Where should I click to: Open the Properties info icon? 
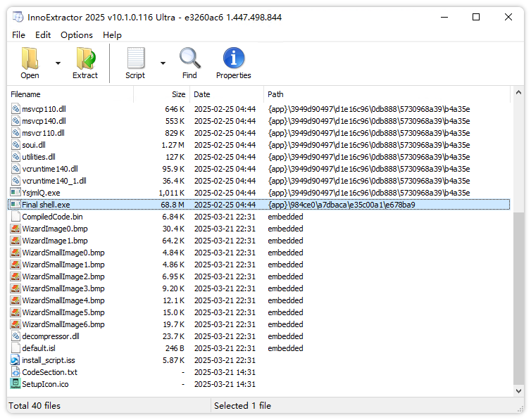tap(233, 58)
